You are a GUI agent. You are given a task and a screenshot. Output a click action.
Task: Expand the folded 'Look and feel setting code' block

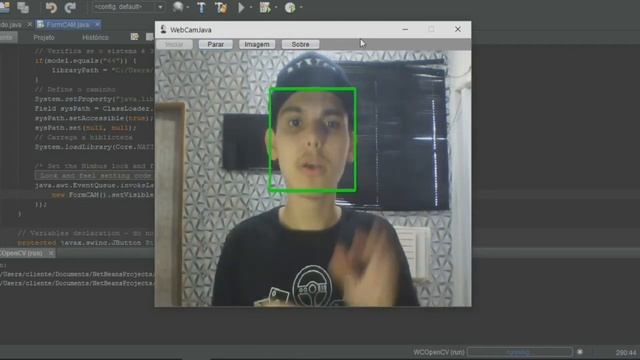94,176
